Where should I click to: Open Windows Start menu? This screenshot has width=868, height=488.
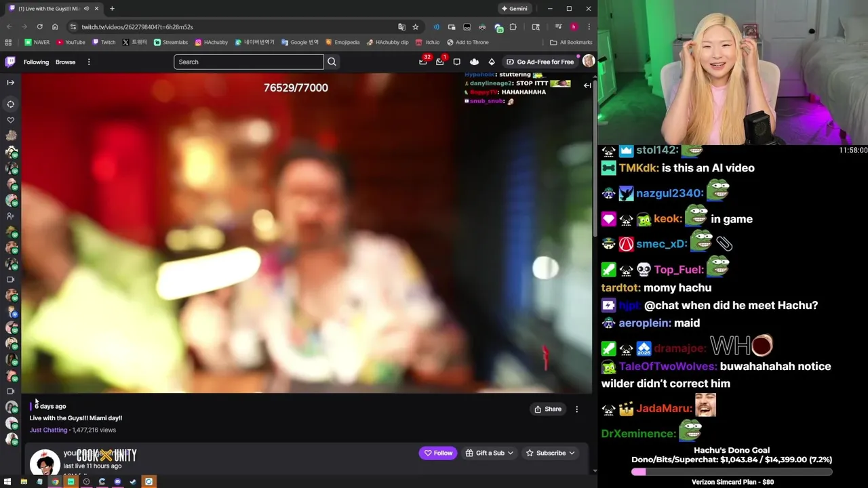(x=7, y=482)
